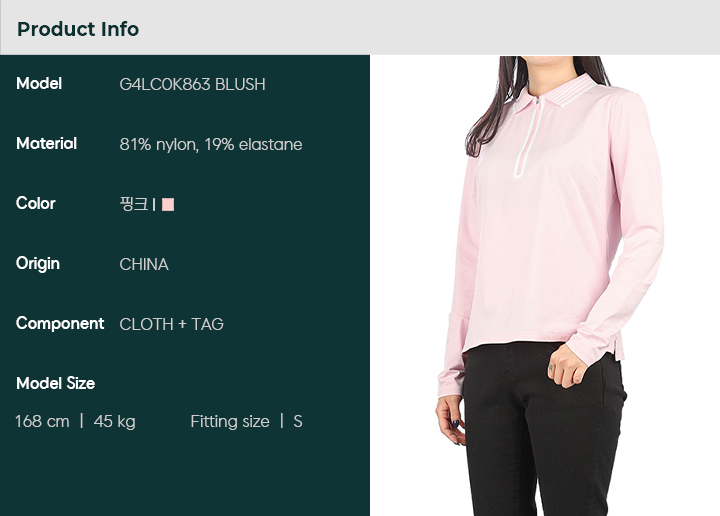720x516 pixels.
Task: Click the Material label
Action: 46,144
